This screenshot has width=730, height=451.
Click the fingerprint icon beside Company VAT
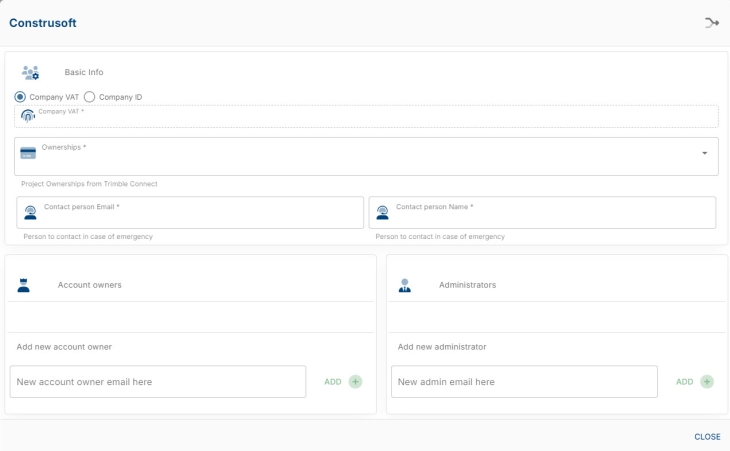(28, 116)
